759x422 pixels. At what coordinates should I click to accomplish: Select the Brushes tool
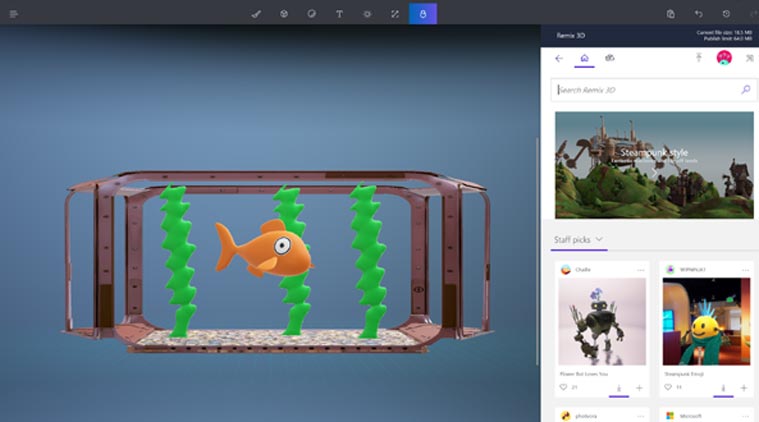pos(256,14)
